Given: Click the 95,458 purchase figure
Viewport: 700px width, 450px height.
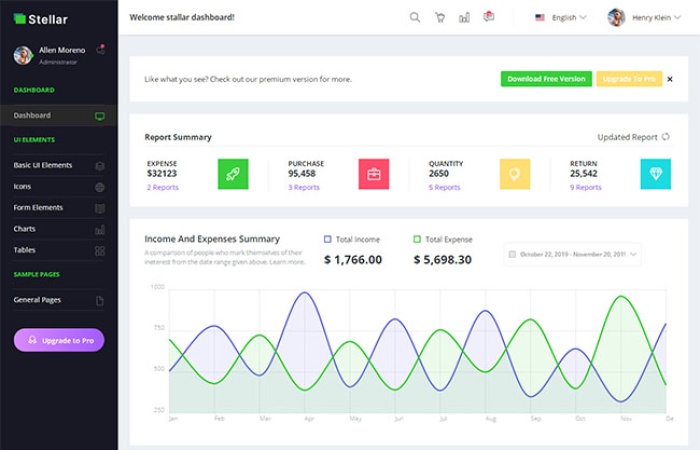Looking at the screenshot, I should coord(302,173).
